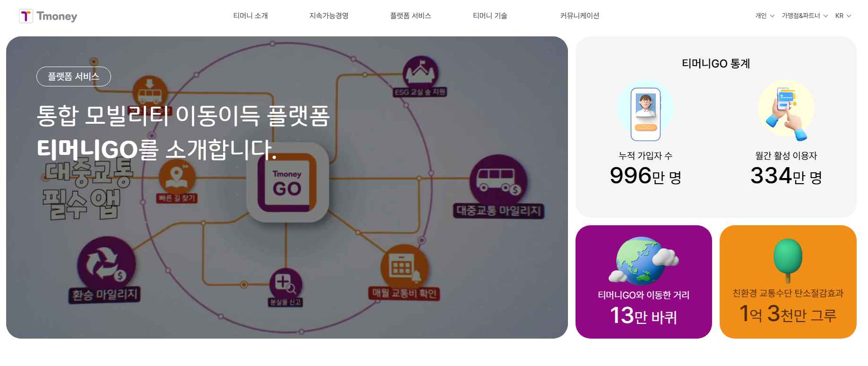868x366 pixels.
Task: Open the 지속가능경영 menu
Action: [329, 16]
